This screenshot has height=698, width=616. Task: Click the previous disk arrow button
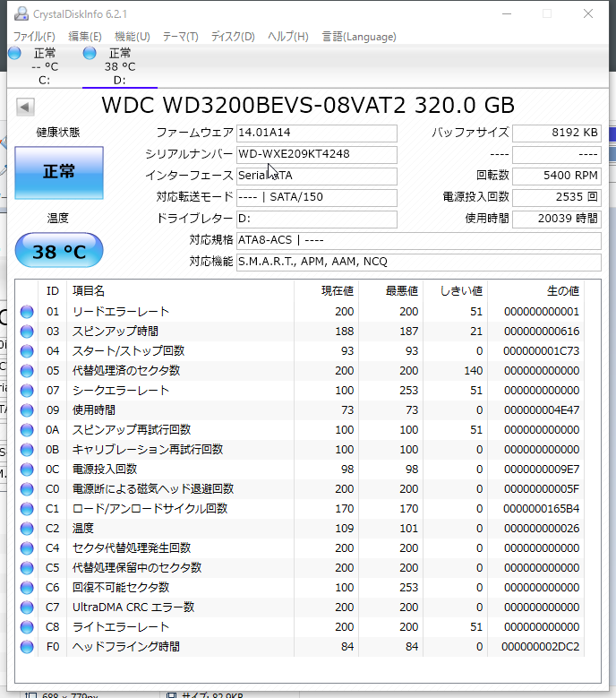(25, 107)
